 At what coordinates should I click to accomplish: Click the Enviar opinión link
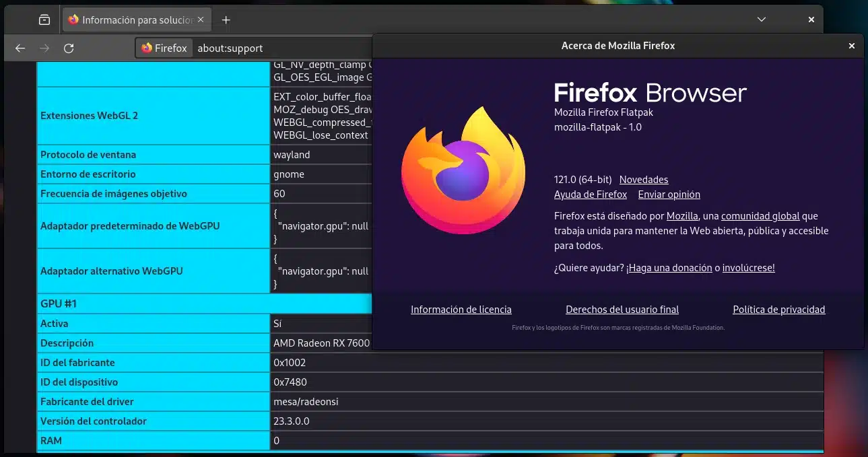tap(669, 195)
